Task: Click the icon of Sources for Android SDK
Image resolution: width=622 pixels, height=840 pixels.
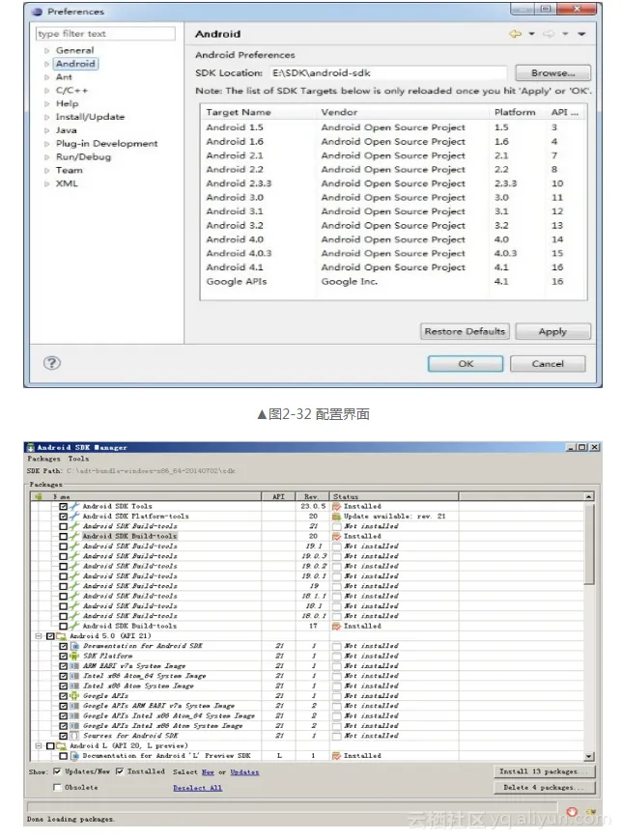Action: point(74,736)
